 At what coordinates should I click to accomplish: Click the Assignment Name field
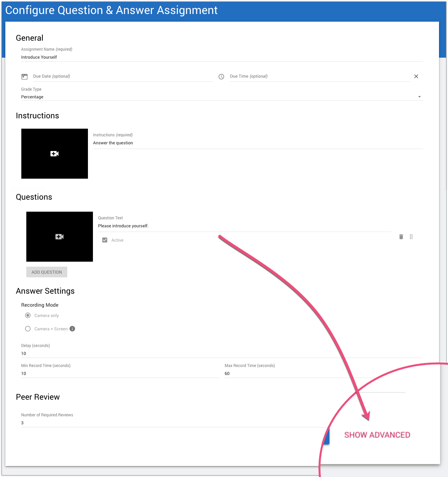point(222,57)
